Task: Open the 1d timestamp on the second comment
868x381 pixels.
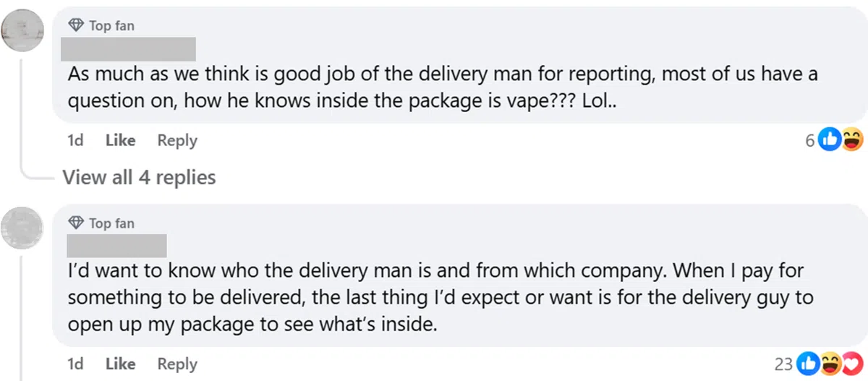Action: click(x=75, y=364)
